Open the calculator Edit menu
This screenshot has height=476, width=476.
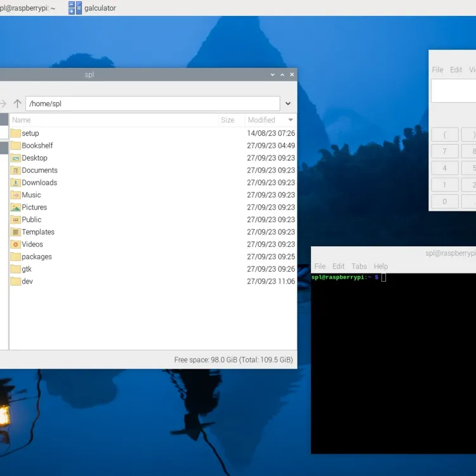(456, 70)
